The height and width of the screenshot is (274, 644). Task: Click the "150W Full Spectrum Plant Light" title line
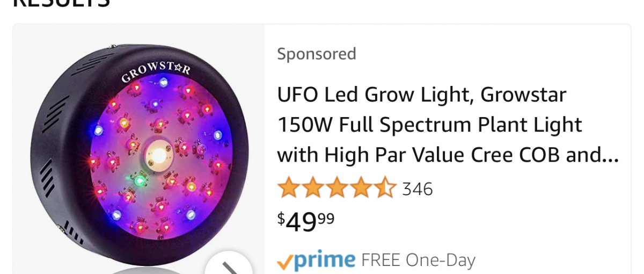click(x=429, y=125)
